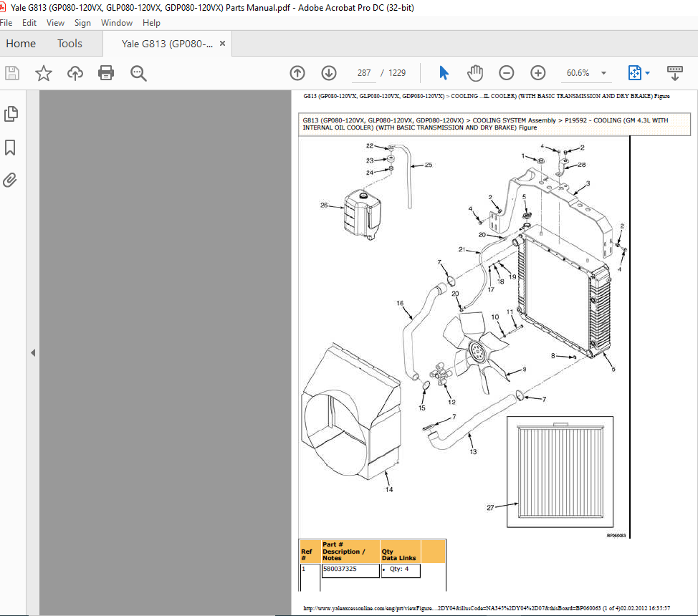
Task: Open the Sign menu
Action: (82, 23)
